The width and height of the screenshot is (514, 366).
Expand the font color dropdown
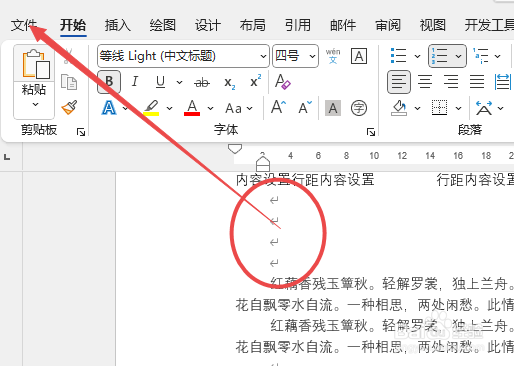tap(210, 108)
